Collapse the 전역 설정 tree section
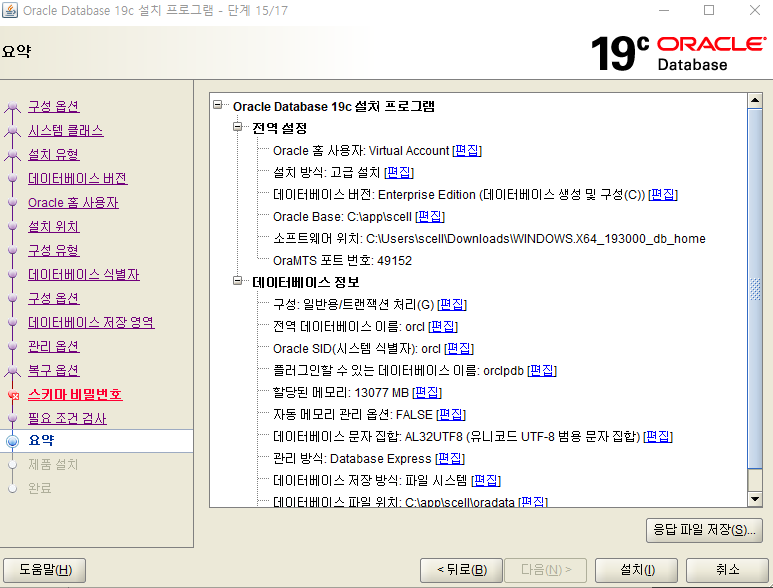 pos(238,127)
